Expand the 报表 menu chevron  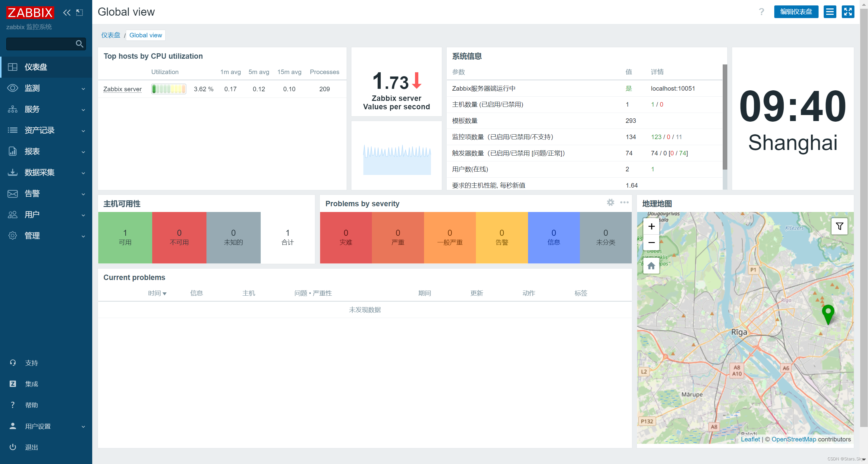tap(83, 152)
